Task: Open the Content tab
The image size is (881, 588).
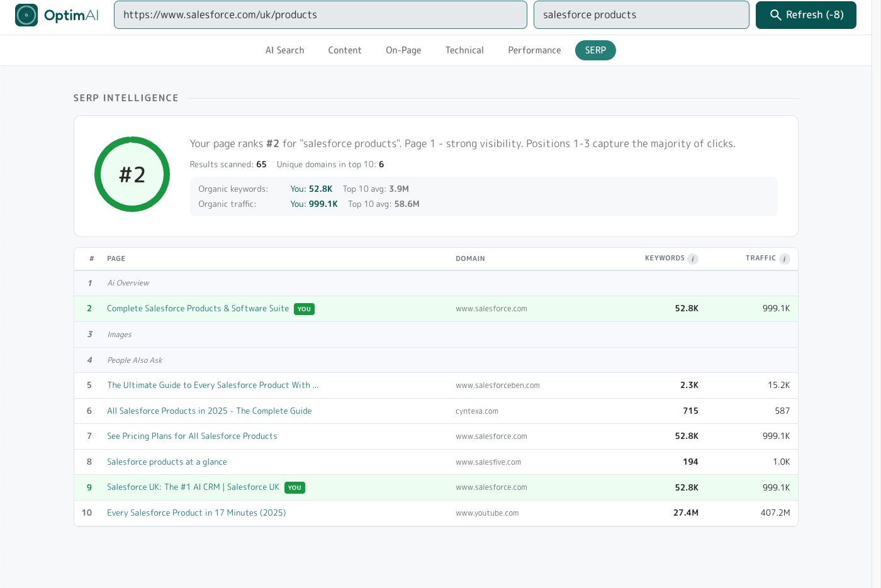Action: click(x=345, y=50)
